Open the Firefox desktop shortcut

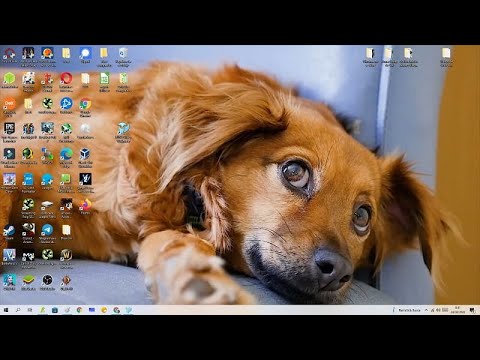pyautogui.click(x=85, y=204)
